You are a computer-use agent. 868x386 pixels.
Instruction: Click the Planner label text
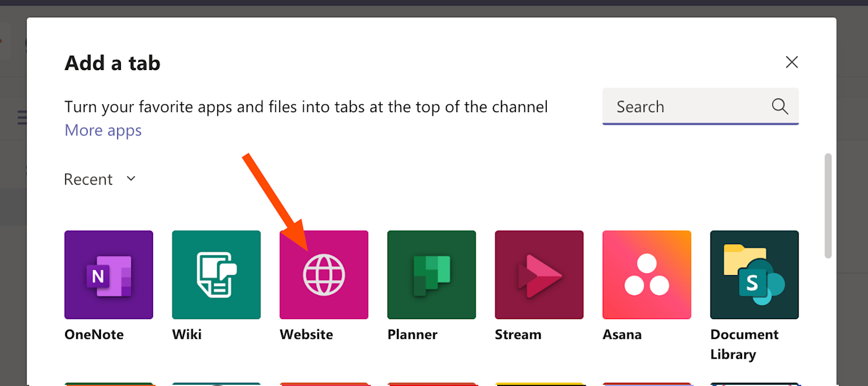pos(412,335)
